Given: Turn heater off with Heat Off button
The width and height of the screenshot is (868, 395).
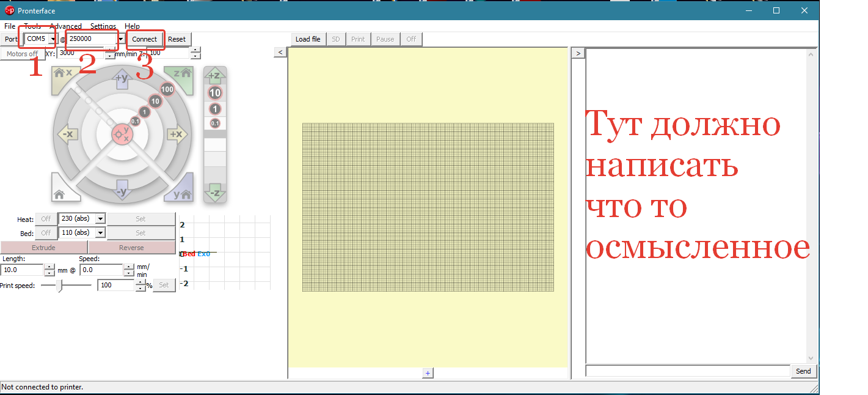Looking at the screenshot, I should click(x=46, y=218).
